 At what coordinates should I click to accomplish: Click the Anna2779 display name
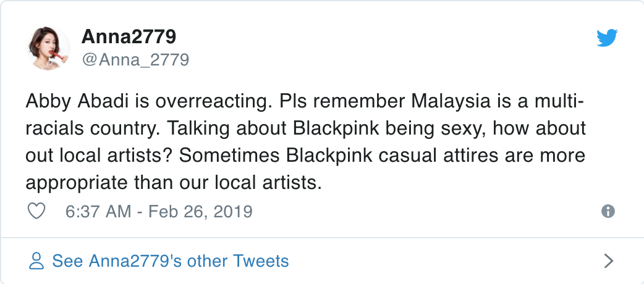(129, 37)
